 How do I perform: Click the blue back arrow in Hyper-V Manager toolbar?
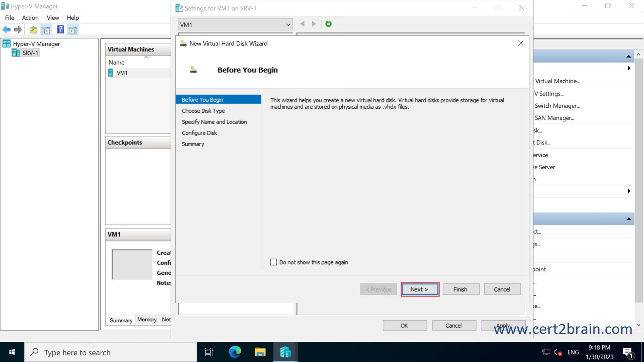(6, 29)
